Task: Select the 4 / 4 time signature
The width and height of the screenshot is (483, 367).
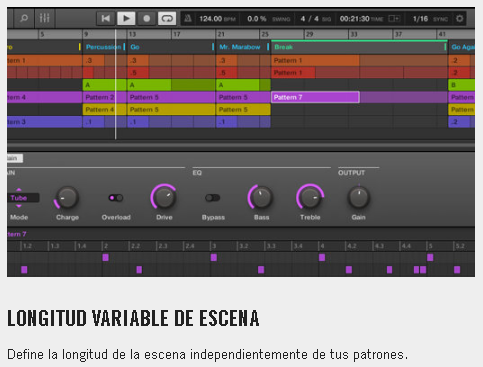Action: pyautogui.click(x=315, y=19)
